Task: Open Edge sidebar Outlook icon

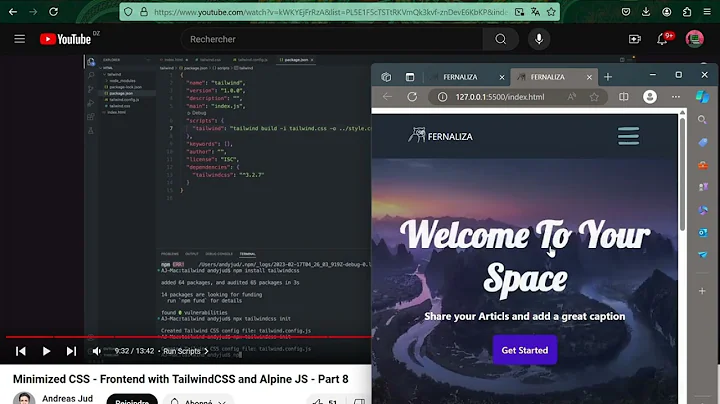Action: coord(703,233)
